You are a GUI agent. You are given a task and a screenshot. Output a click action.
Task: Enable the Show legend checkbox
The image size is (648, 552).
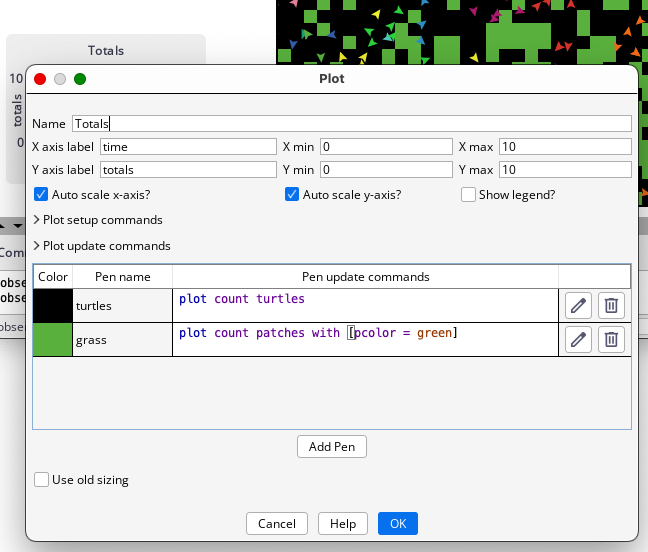click(x=468, y=195)
